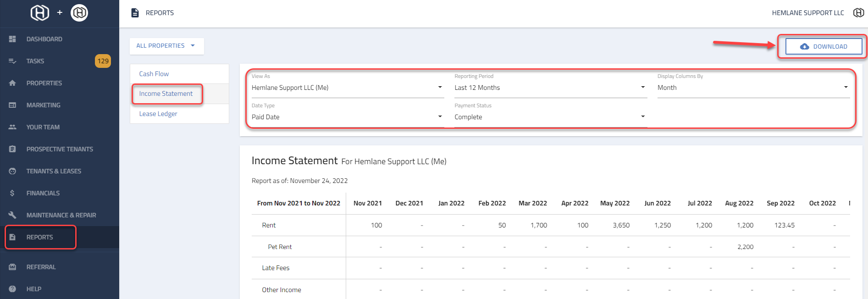Image resolution: width=868 pixels, height=299 pixels.
Task: Open the Date Type dropdown
Action: tap(348, 117)
